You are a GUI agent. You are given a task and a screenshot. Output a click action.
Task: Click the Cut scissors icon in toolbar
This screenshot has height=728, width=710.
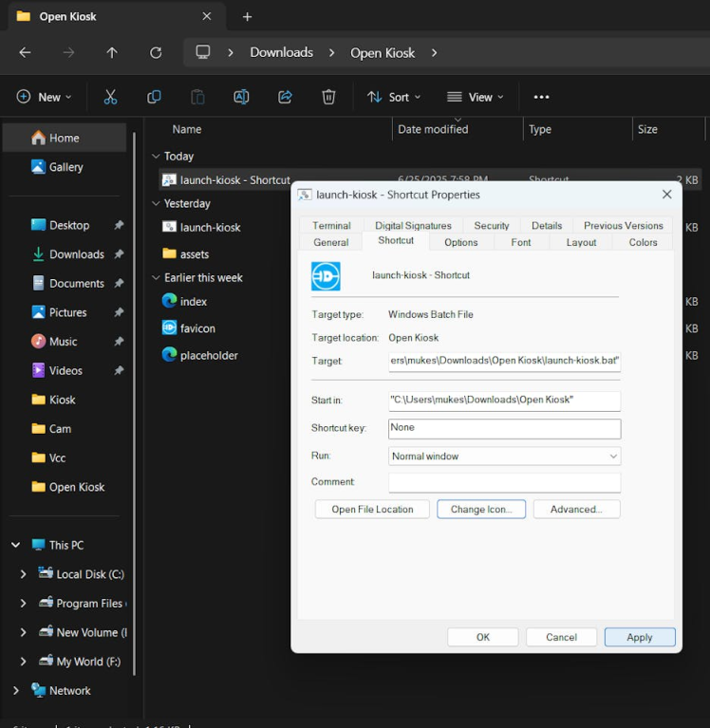click(110, 97)
